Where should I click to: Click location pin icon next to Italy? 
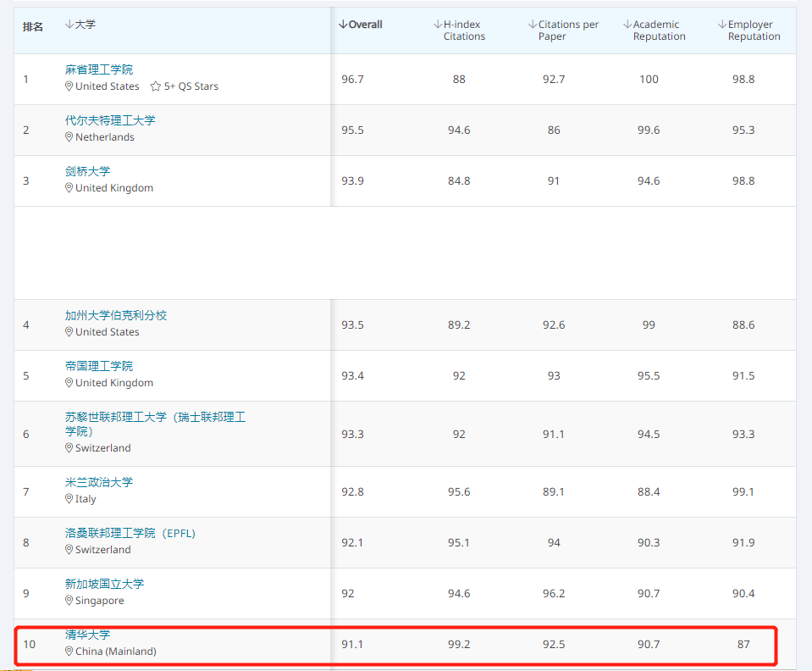(69, 498)
